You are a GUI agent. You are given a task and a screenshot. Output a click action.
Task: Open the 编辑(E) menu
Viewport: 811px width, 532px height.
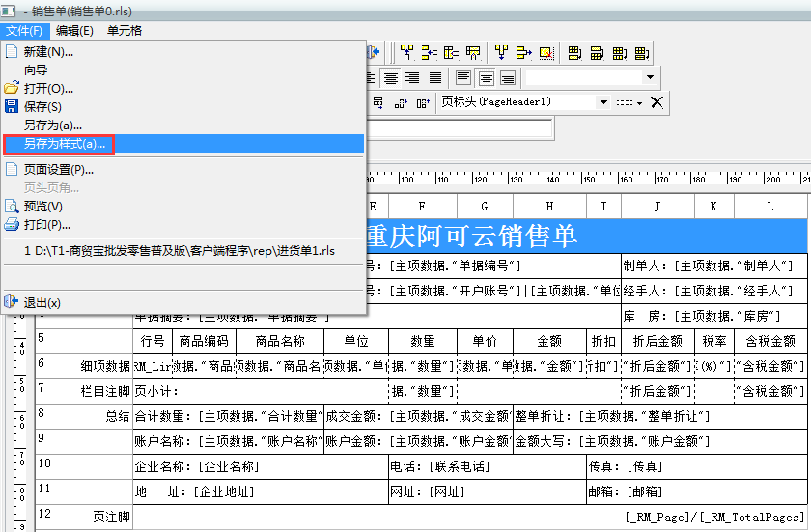pos(74,31)
